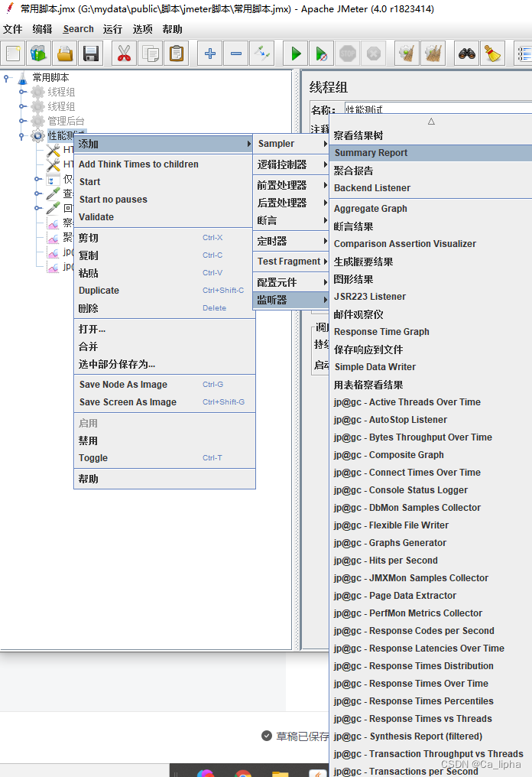Click Duplicate in context menu
Screen dimensions: 532x777
(164, 291)
